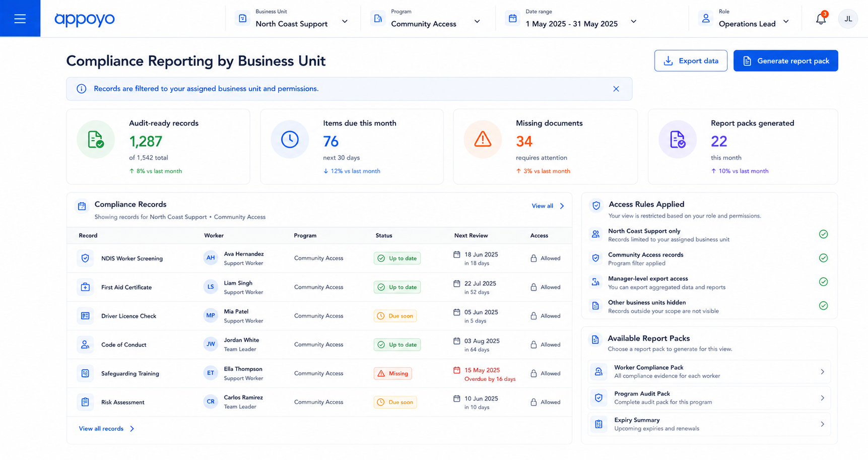Click the 34 missing documents value
This screenshot has width=868, height=460.
(x=524, y=141)
